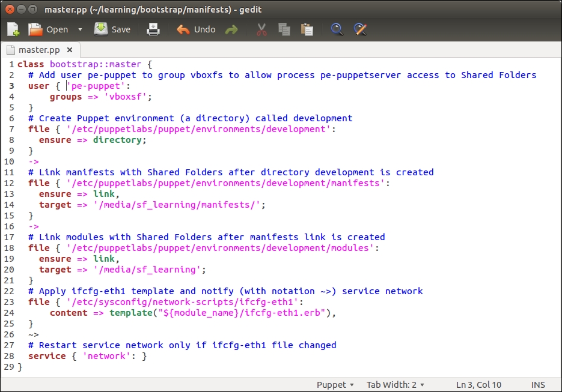Cut selection with scissors icon
Image resolution: width=562 pixels, height=392 pixels.
point(261,29)
